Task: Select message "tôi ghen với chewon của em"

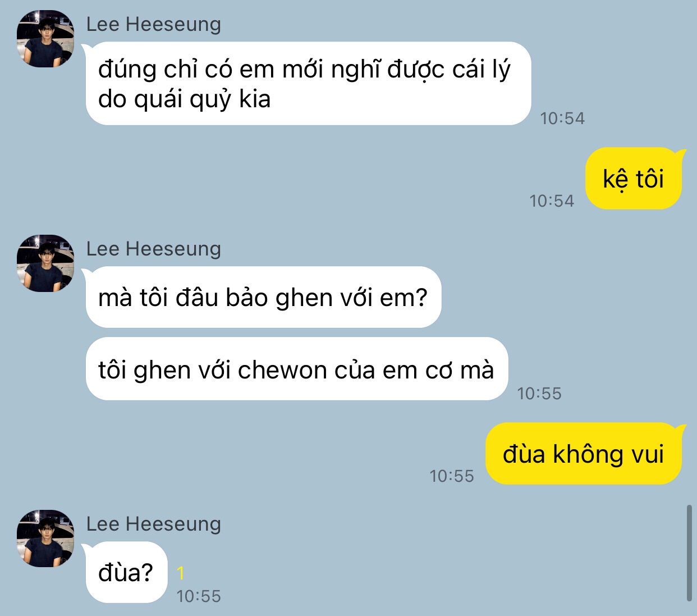Action: (297, 369)
